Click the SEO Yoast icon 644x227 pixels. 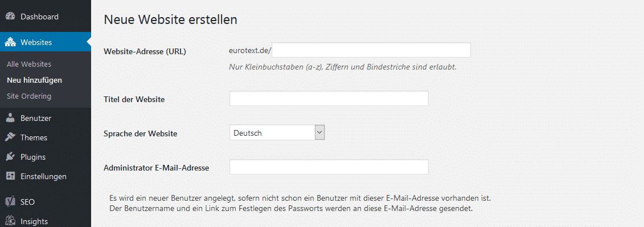click(x=11, y=202)
